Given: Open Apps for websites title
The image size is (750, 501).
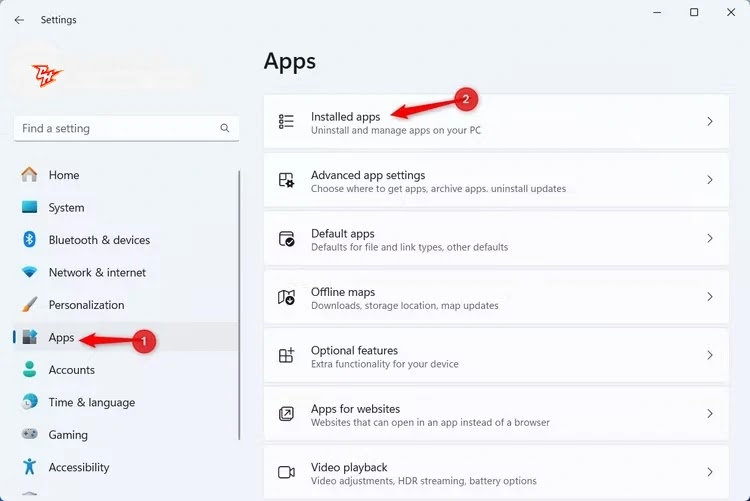Looking at the screenshot, I should 355,409.
